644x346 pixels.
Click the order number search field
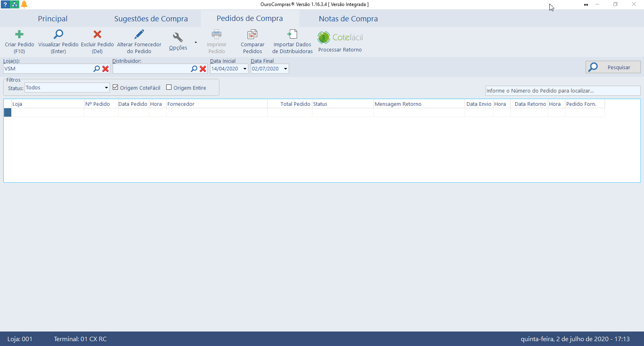[562, 91]
